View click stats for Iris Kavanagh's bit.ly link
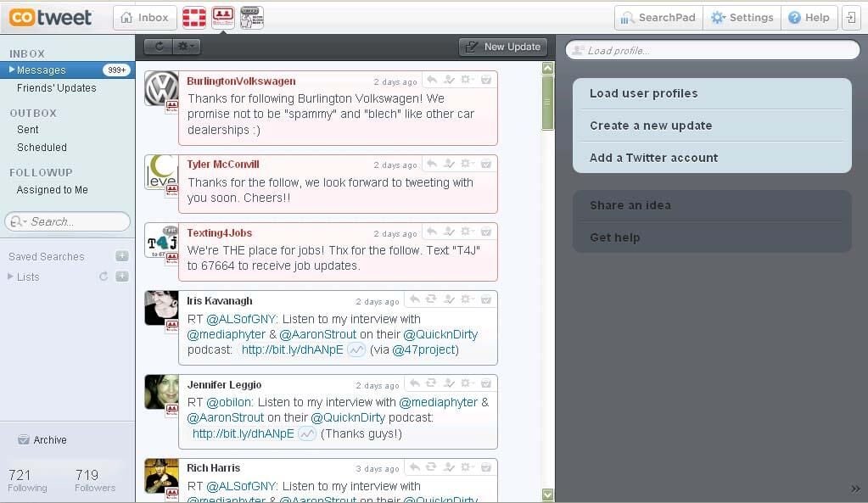 [x=356, y=350]
